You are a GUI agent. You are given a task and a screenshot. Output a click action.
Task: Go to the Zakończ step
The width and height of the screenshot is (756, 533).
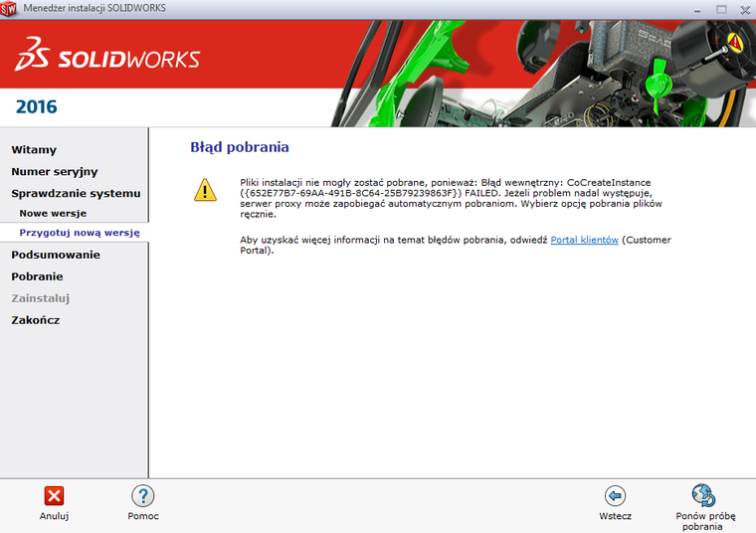tap(36, 320)
